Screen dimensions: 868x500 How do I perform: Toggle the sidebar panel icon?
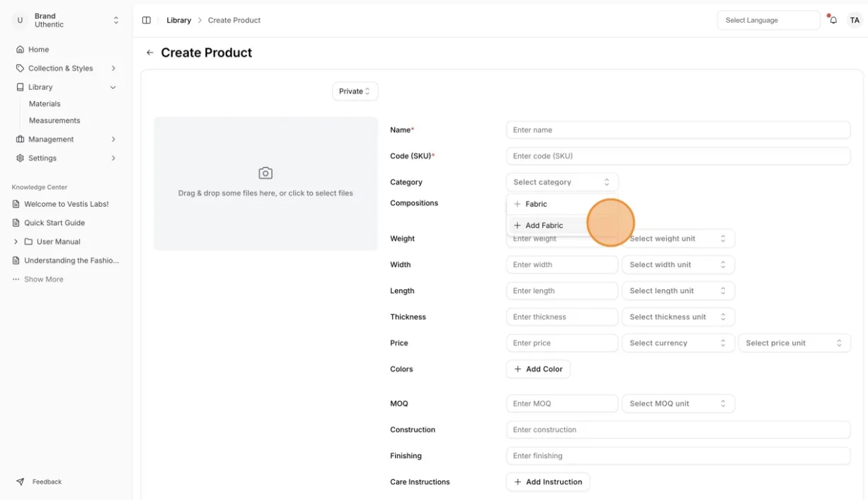tap(147, 21)
